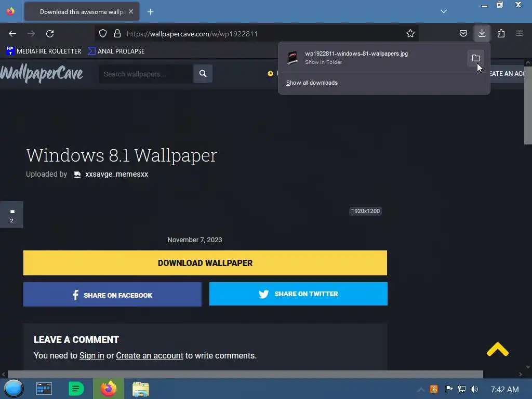Open the Start menu orb

(14, 389)
